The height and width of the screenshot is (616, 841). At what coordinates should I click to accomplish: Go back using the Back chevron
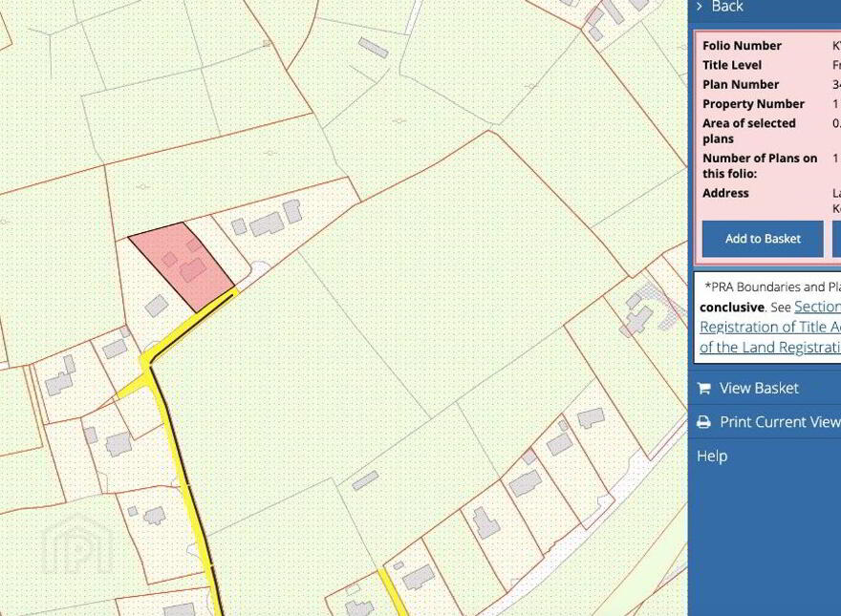[x=700, y=7]
